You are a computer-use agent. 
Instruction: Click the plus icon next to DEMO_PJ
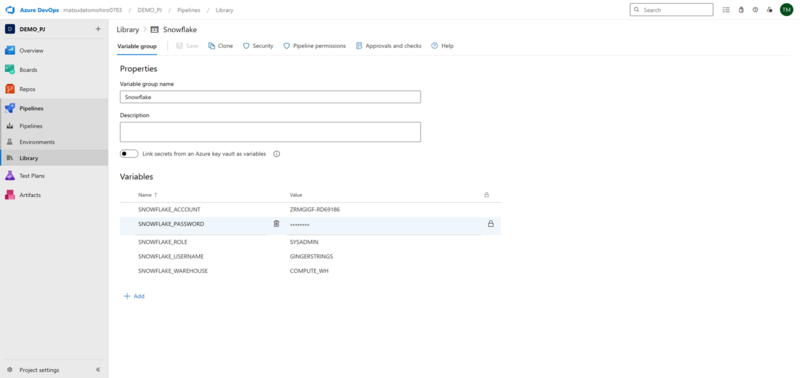tap(98, 29)
